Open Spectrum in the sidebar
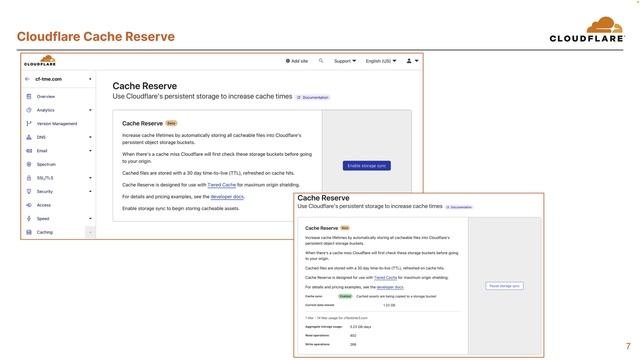640x360 pixels. point(46,164)
